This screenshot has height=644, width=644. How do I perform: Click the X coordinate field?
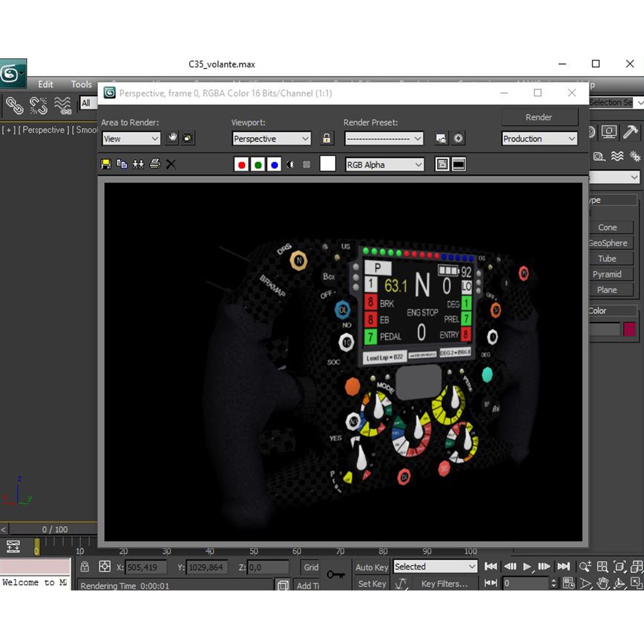[146, 567]
